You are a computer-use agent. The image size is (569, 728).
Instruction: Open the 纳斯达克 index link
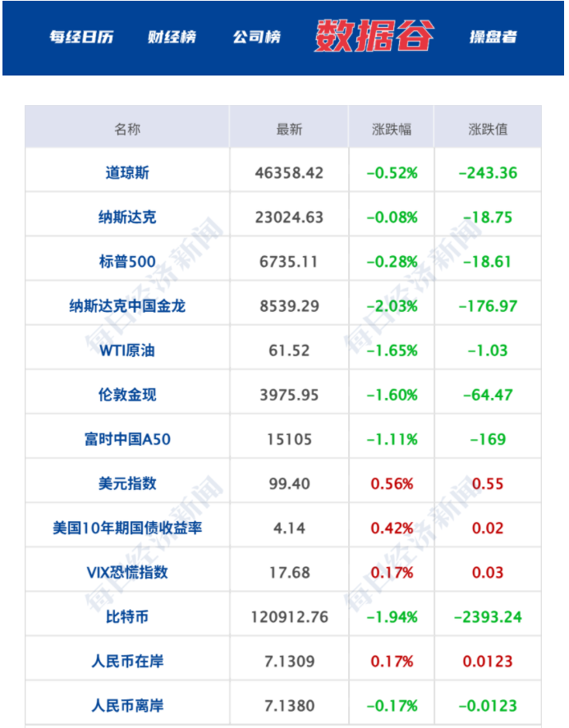[x=127, y=217]
